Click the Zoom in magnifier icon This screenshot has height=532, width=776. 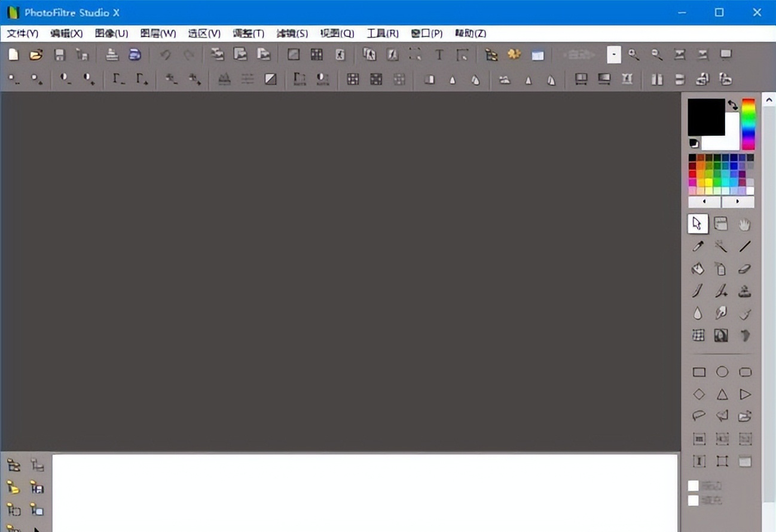click(634, 55)
